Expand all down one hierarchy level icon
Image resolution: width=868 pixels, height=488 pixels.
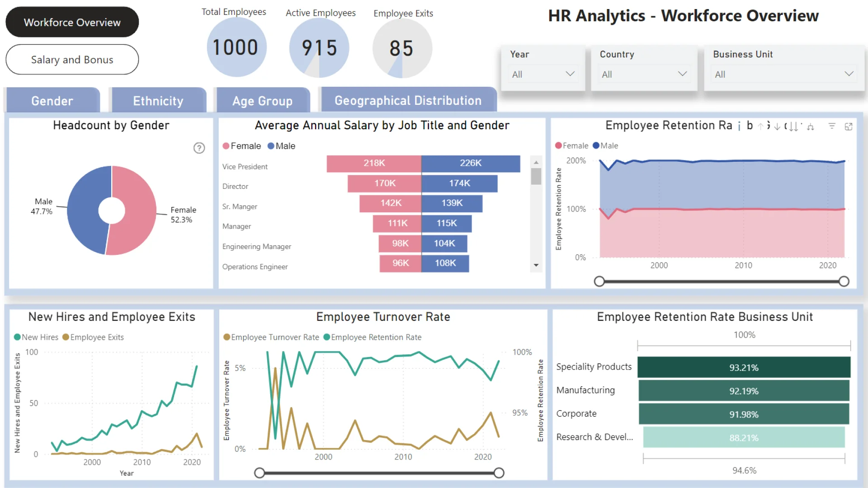tap(810, 127)
